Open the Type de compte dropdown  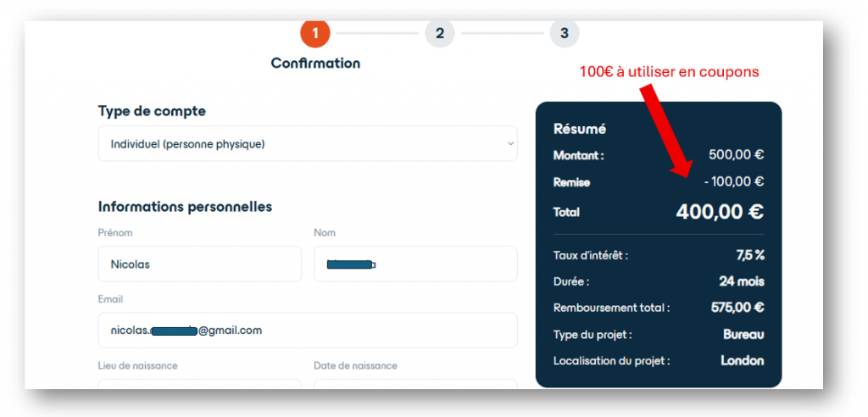pyautogui.click(x=308, y=144)
